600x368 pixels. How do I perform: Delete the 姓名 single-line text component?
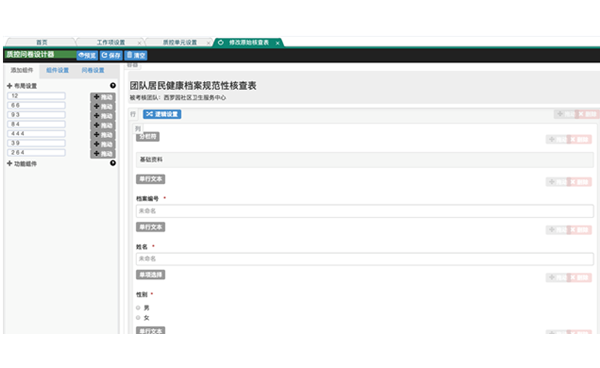tap(580, 230)
